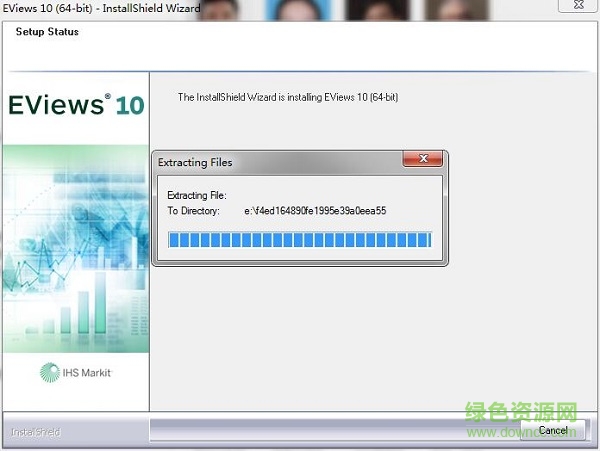Image resolution: width=600 pixels, height=451 pixels.
Task: Click the directory path e:\f4ed164890fe1995e39a0eea55
Action: coord(315,211)
